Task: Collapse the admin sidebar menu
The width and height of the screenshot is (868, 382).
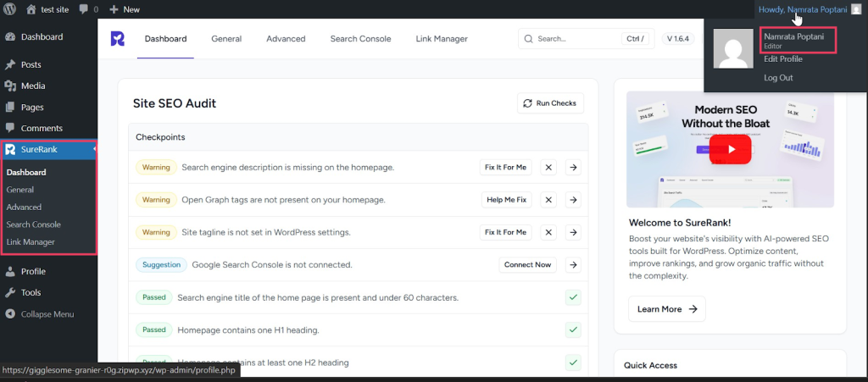Action: 48,314
